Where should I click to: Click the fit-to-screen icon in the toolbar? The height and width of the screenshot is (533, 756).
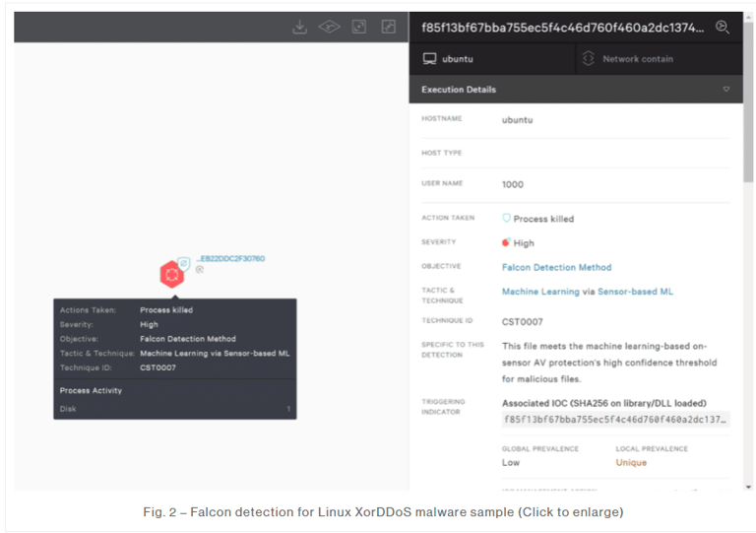(359, 27)
